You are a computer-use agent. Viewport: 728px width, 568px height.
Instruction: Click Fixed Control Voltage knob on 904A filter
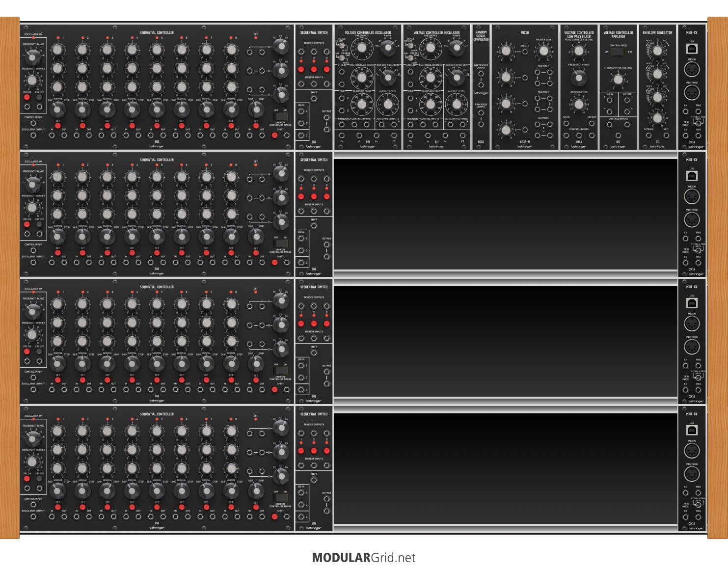[579, 51]
